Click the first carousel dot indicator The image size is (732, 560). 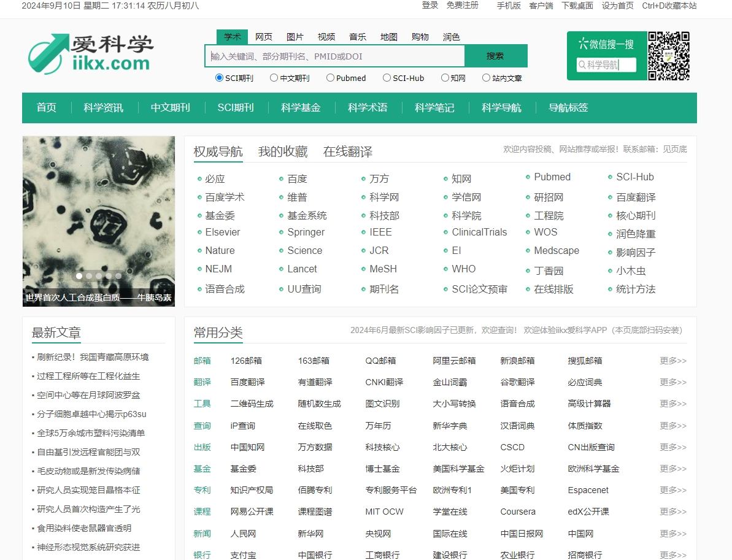tap(79, 276)
